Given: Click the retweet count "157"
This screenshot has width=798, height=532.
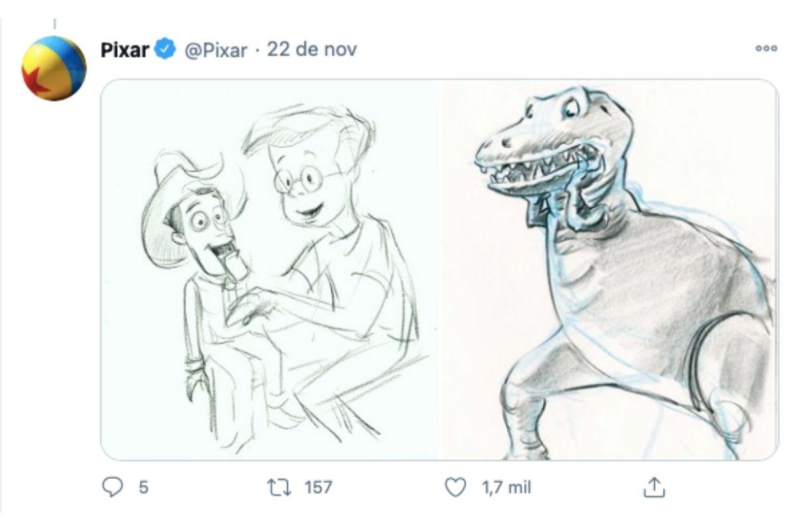Looking at the screenshot, I should tap(318, 488).
